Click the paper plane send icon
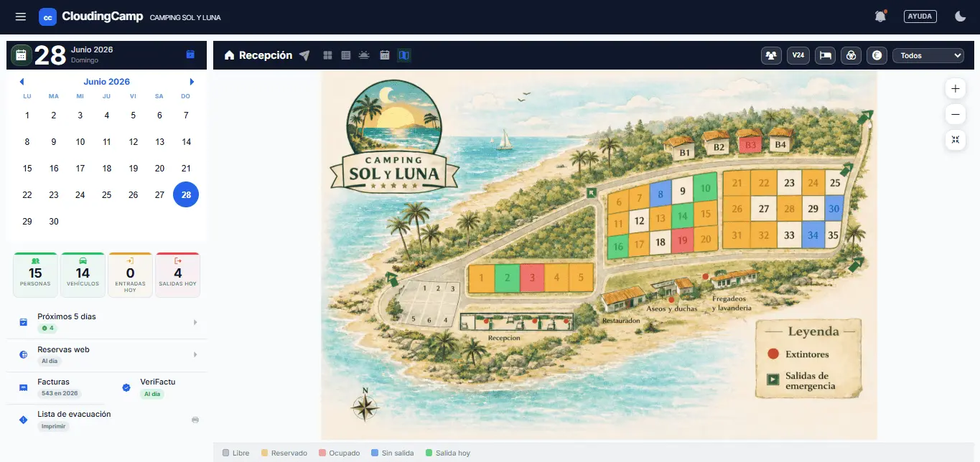This screenshot has height=462, width=980. tap(304, 55)
